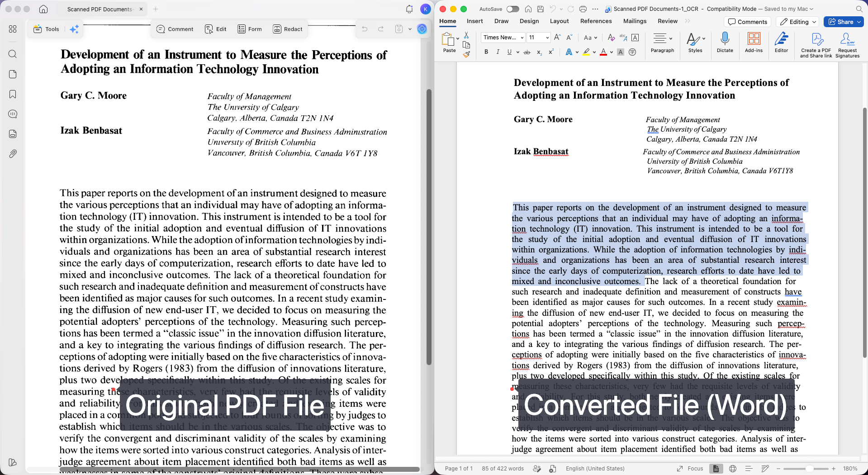Open the Editing mode dropdown

click(798, 22)
